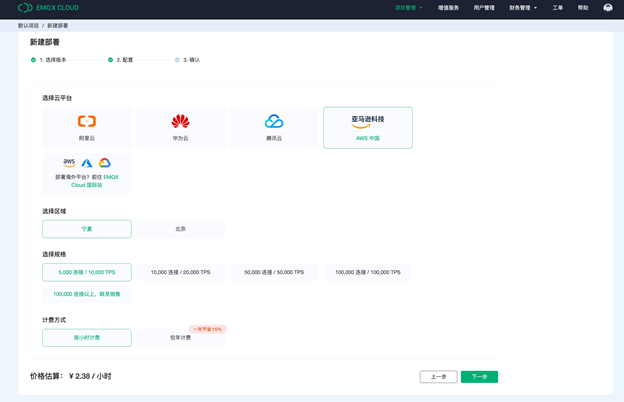Select the Alibaba Cloud (阿里云) platform card
The width and height of the screenshot is (624, 402).
pyautogui.click(x=87, y=128)
